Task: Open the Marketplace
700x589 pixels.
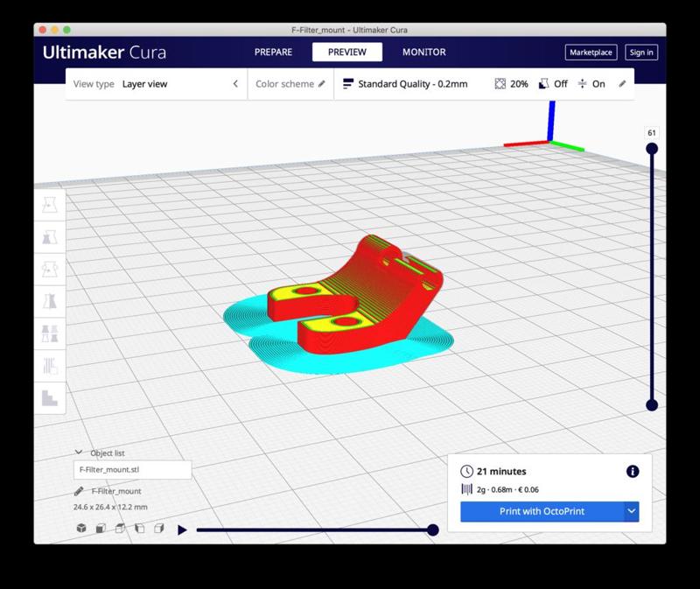Action: (591, 53)
